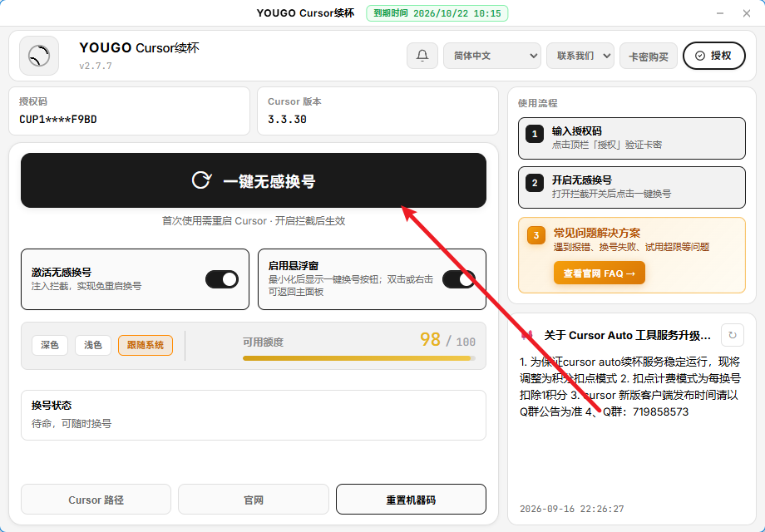Select 深色 theme
Screen dimensions: 765x532
click(x=50, y=345)
